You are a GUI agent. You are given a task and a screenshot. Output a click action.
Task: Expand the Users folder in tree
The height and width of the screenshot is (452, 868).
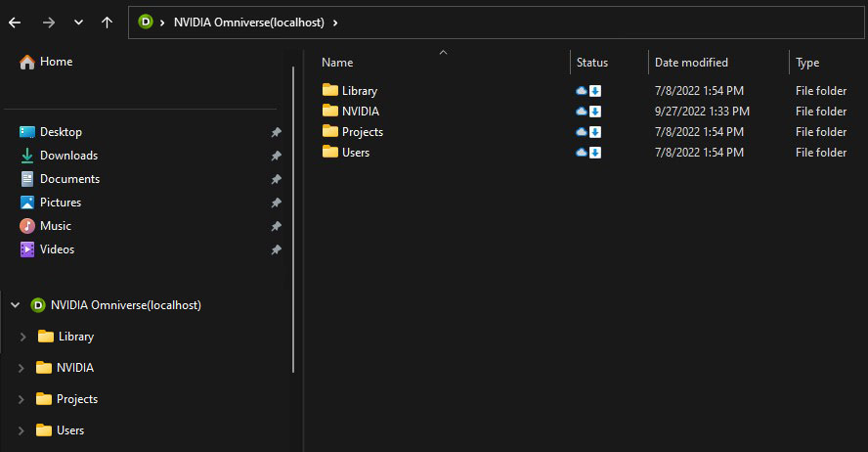(x=22, y=430)
